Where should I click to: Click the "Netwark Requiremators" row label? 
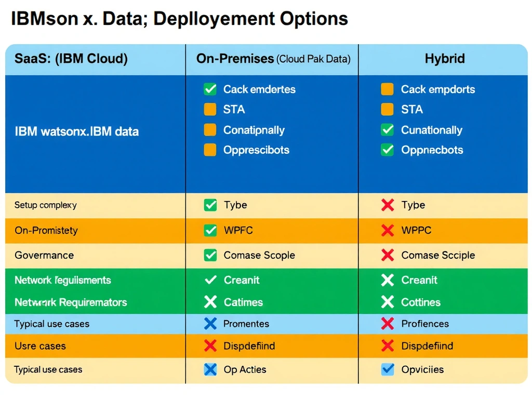click(x=71, y=302)
